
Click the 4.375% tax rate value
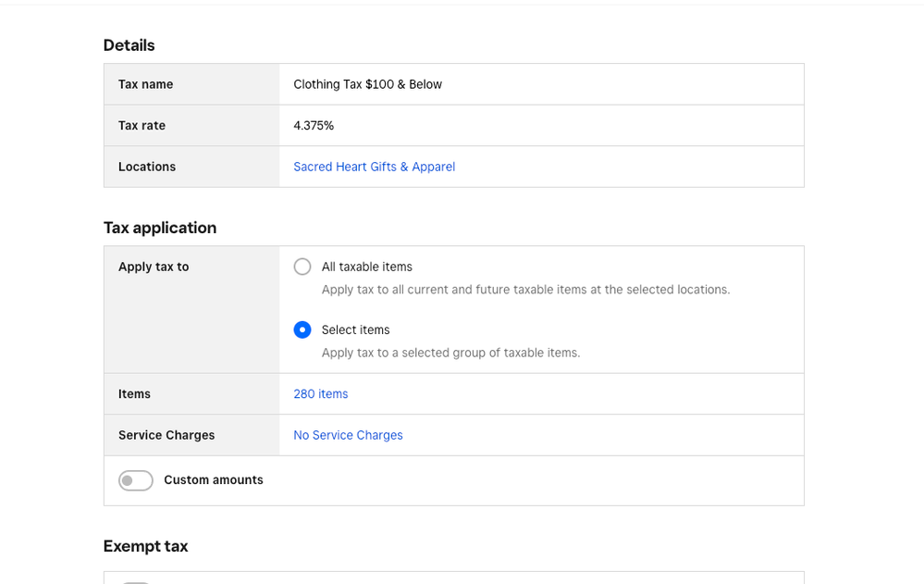point(313,126)
